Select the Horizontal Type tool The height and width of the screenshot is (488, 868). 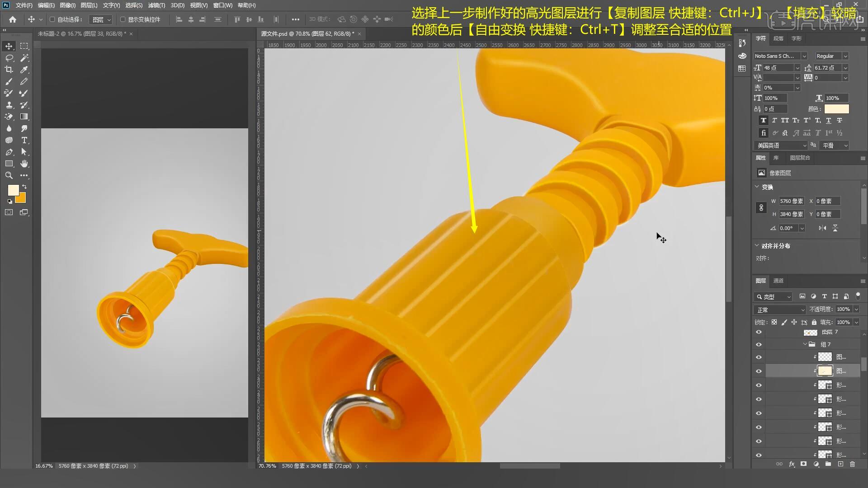click(24, 140)
